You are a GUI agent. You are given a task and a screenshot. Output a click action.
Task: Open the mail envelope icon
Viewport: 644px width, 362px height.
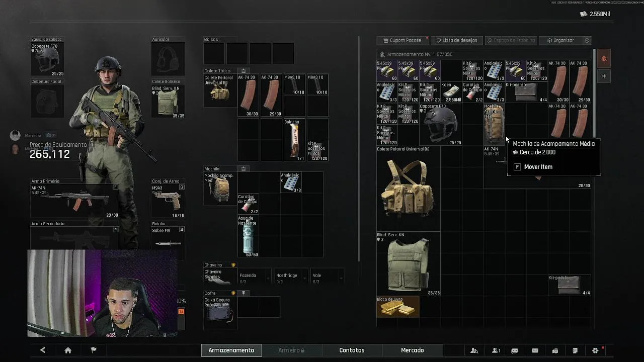pyautogui.click(x=535, y=350)
